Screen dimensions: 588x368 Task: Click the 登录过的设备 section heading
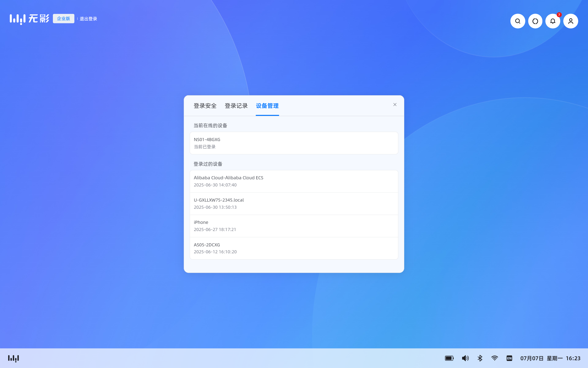[x=208, y=164]
